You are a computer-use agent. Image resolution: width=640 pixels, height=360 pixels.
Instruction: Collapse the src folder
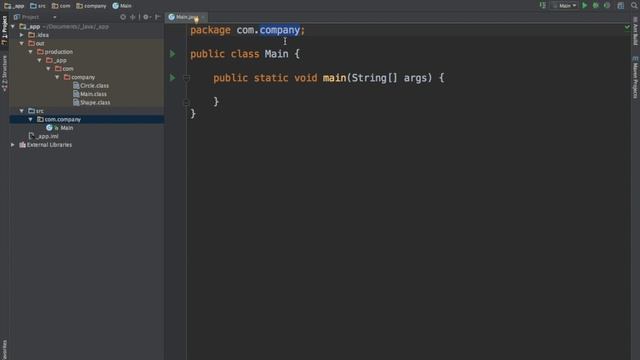click(22, 111)
